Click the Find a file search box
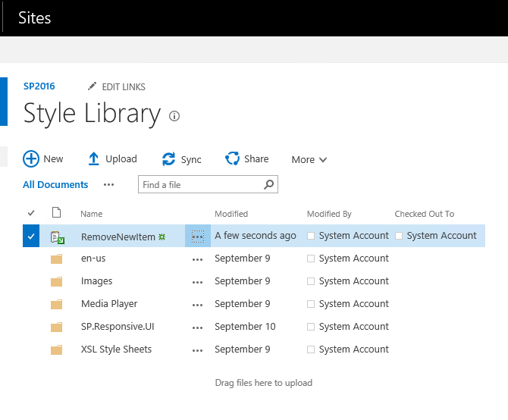508x420 pixels. tap(200, 184)
